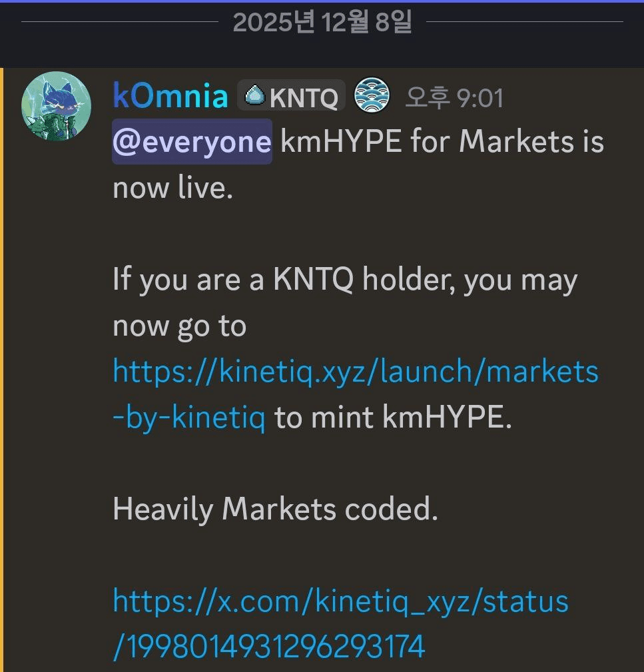
Task: Click the @everyone mention
Action: click(x=192, y=142)
